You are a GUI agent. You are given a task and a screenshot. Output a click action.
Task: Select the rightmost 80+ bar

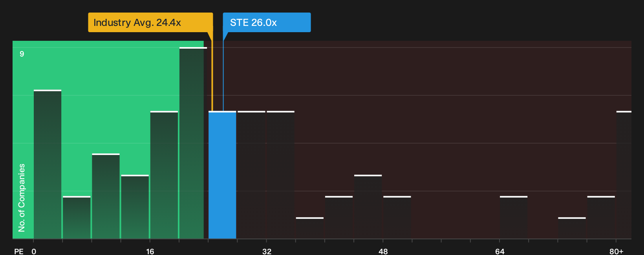click(624, 175)
